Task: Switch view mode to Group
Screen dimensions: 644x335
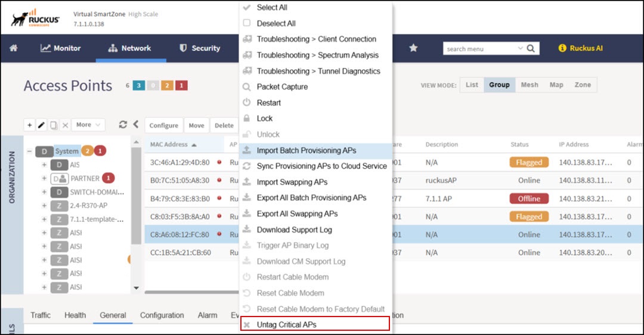Action: [500, 85]
